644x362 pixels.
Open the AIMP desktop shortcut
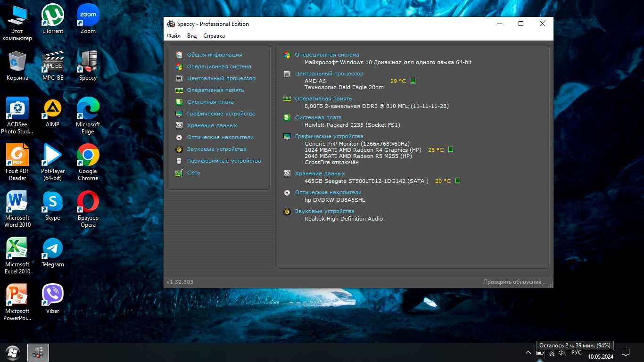53,112
